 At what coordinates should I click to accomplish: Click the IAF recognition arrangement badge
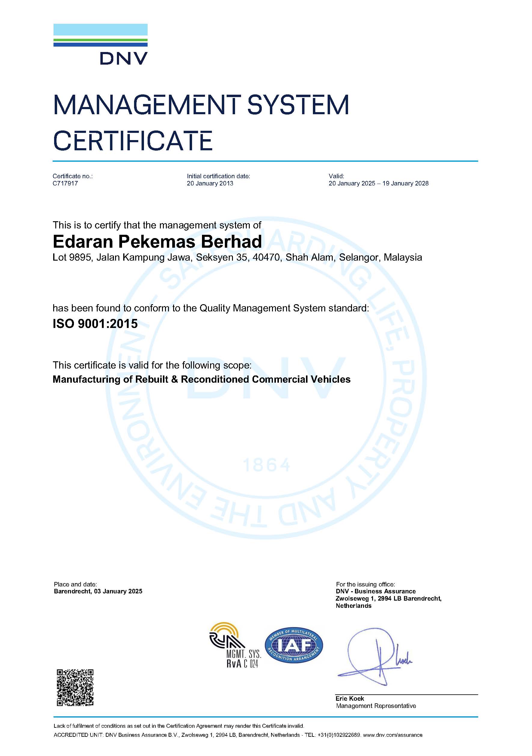click(x=294, y=645)
